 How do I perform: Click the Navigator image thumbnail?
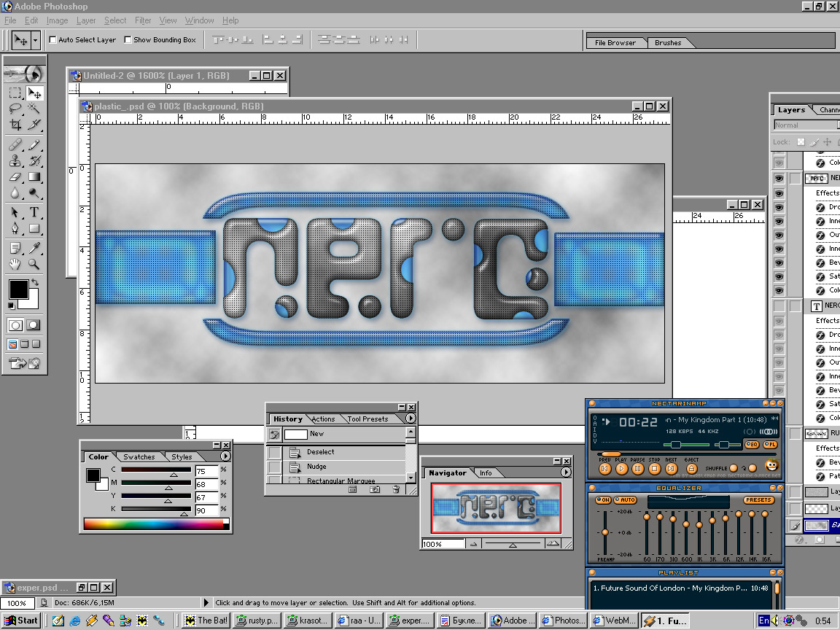tap(497, 507)
